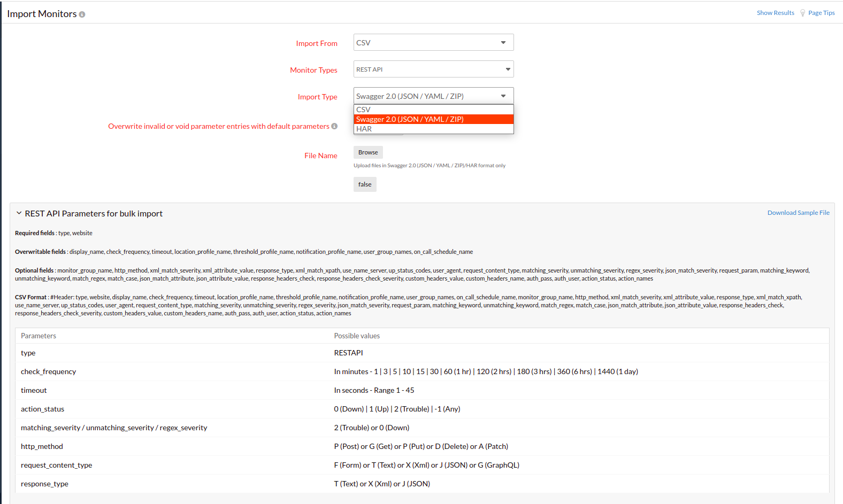Click the Possible values column header

[357, 336]
